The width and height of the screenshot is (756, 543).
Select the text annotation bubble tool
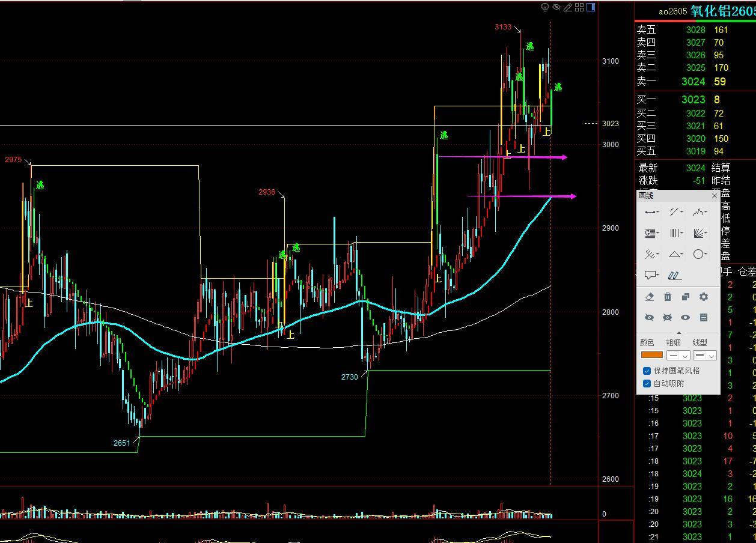coord(651,275)
